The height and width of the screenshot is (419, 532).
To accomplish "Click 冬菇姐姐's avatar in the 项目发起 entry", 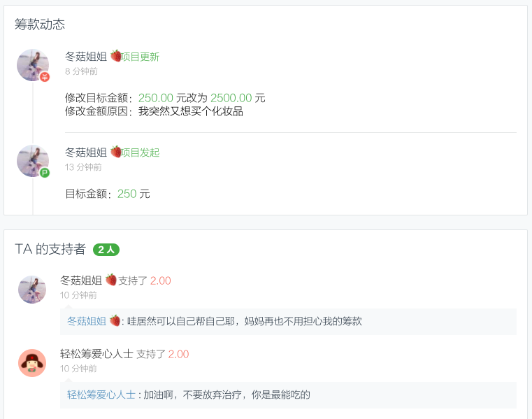I will click(x=32, y=160).
